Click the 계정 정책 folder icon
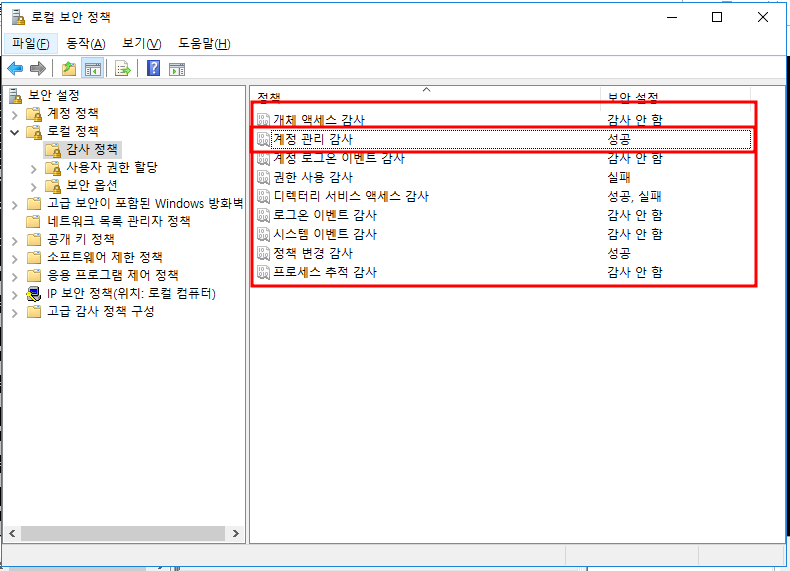790x571 pixels. tap(34, 114)
